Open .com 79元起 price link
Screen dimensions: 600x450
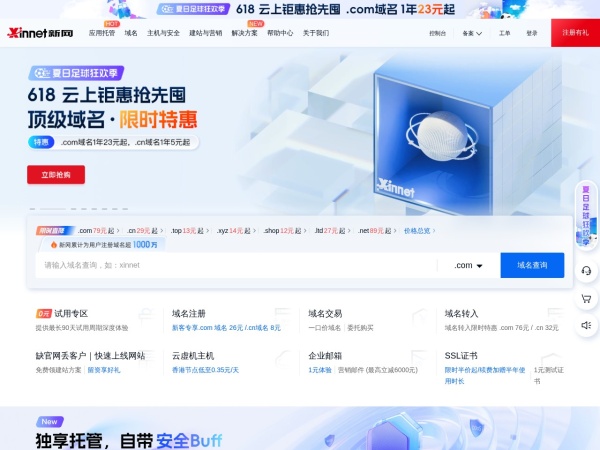(x=99, y=231)
